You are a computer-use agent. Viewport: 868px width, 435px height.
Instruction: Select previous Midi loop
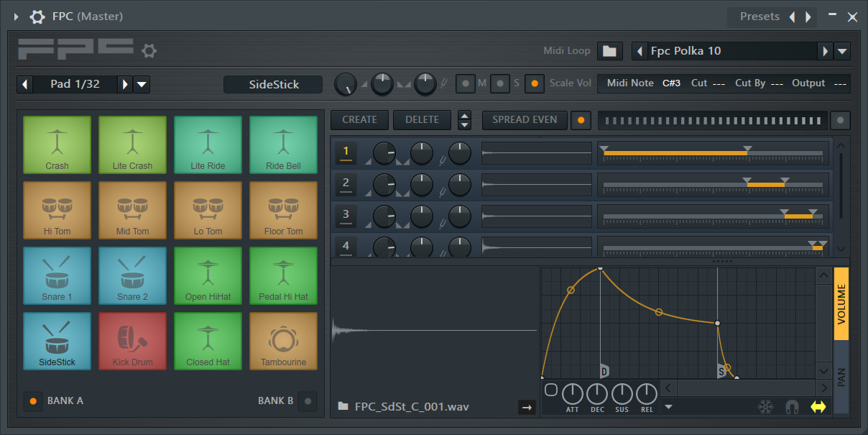pyautogui.click(x=640, y=51)
